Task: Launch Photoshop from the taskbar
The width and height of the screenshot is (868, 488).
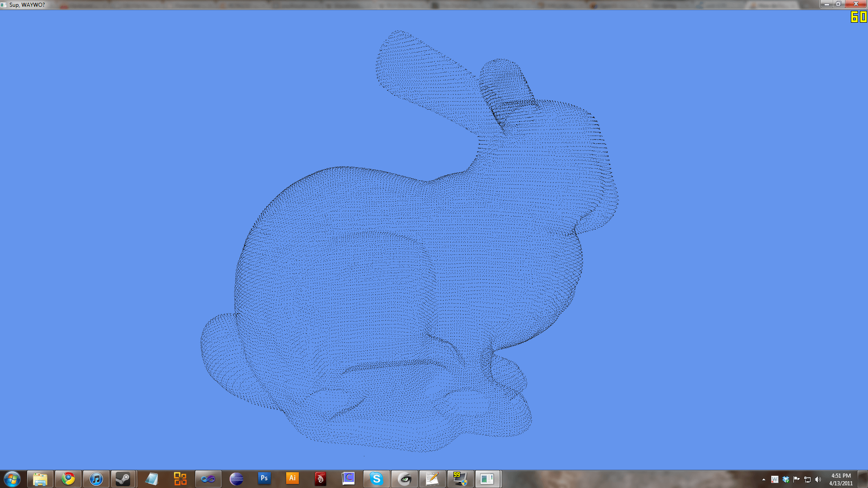Action: [264, 479]
